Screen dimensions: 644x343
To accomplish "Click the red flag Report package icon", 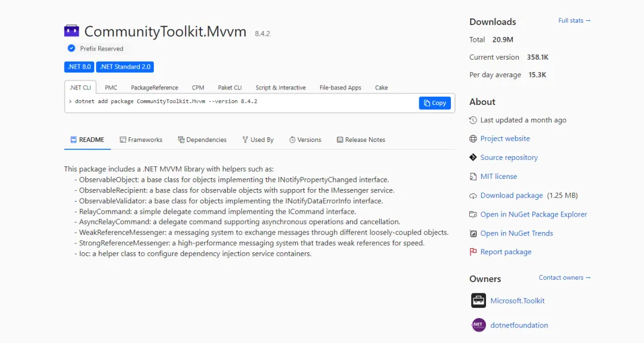I will [473, 252].
